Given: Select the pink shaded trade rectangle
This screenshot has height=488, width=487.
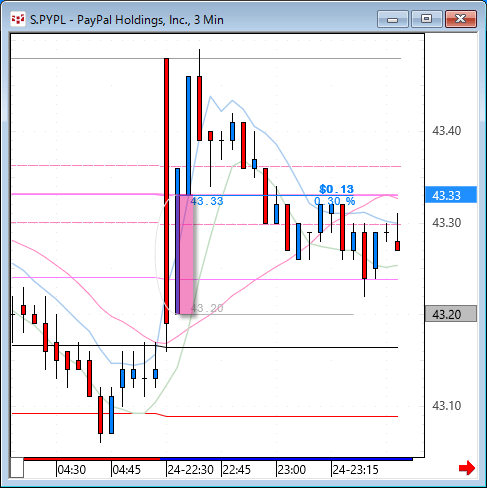Looking at the screenshot, I should point(186,254).
